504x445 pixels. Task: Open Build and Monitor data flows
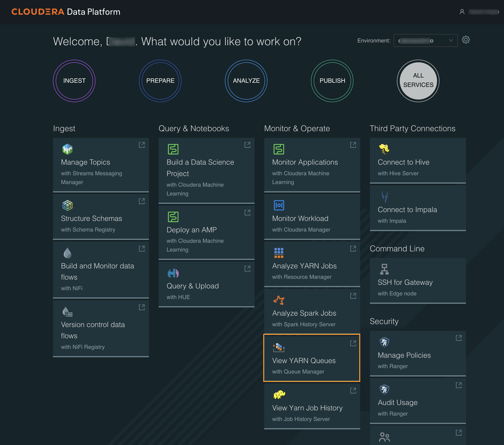(101, 270)
